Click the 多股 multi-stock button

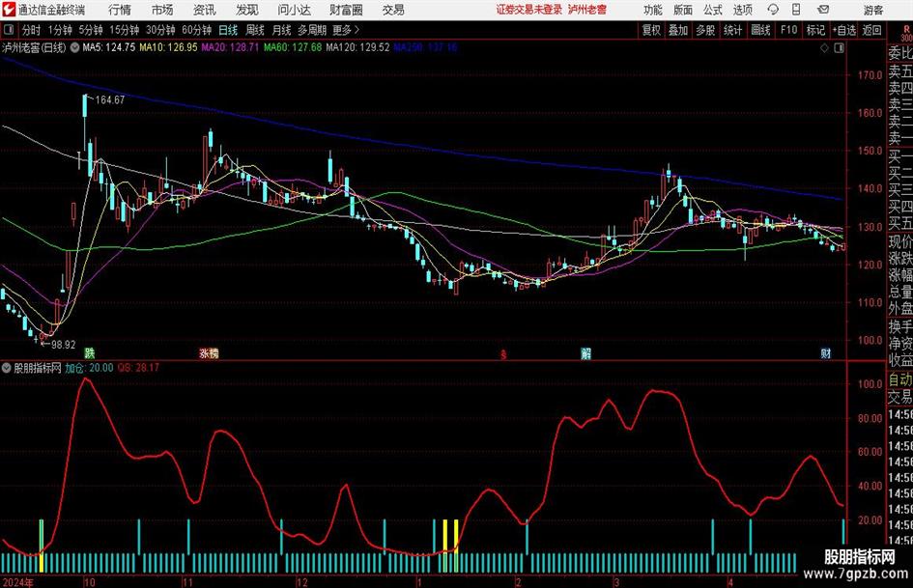tap(705, 30)
